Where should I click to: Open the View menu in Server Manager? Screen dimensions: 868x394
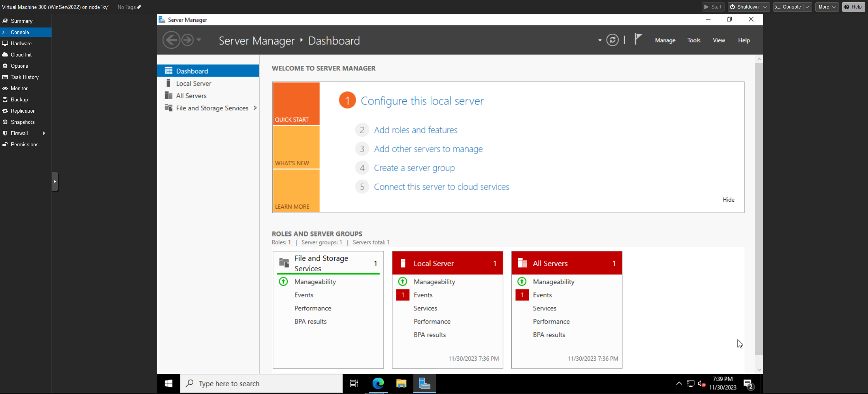(x=719, y=40)
